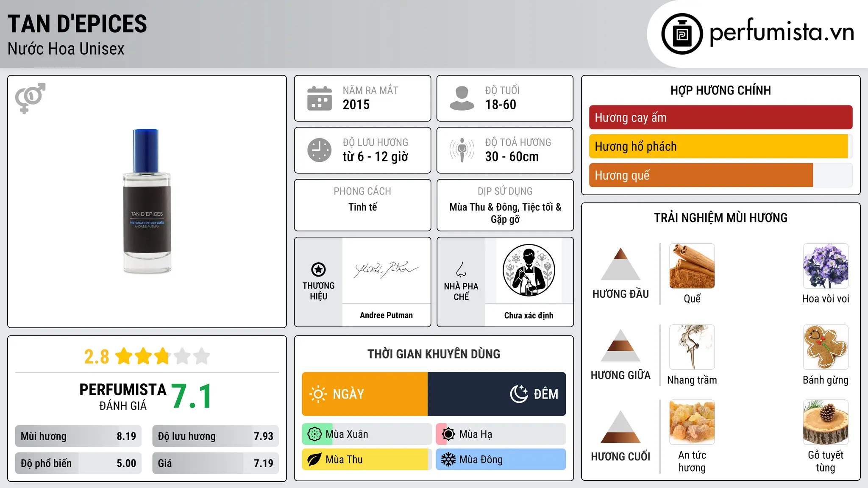Image resolution: width=868 pixels, height=488 pixels.
Task: Click the launch year value 2015
Action: [356, 105]
